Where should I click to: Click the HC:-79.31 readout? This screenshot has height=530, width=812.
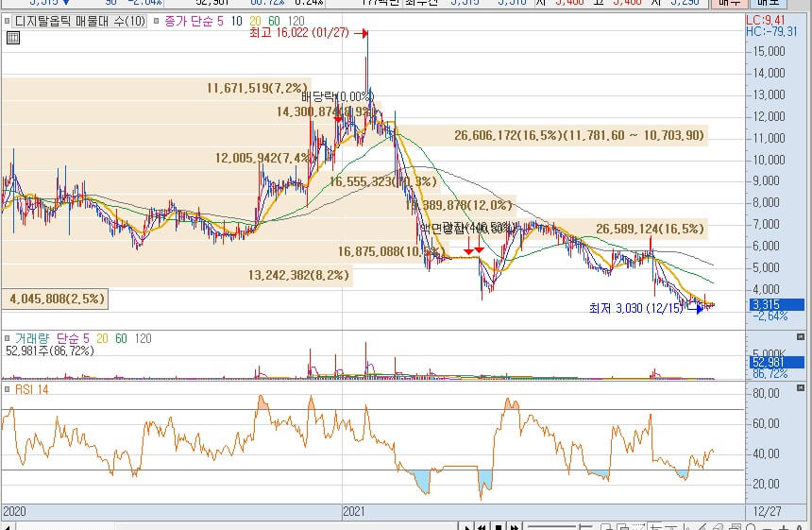(771, 31)
